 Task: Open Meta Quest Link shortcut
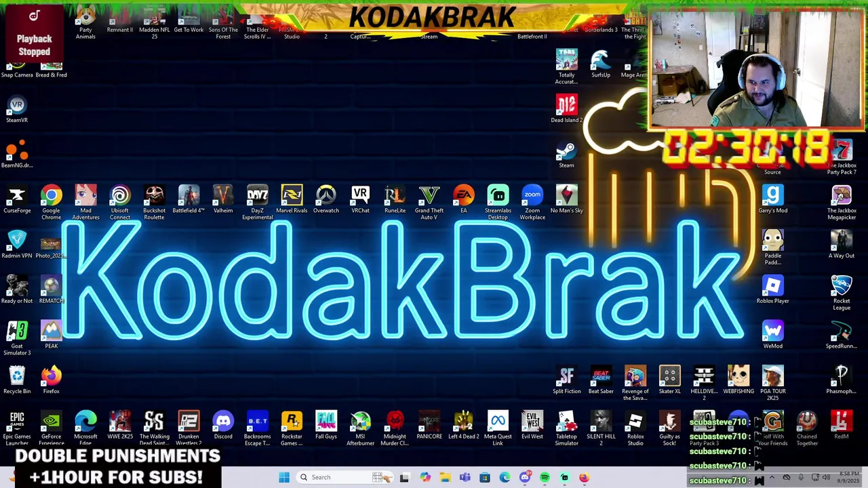[x=498, y=428]
